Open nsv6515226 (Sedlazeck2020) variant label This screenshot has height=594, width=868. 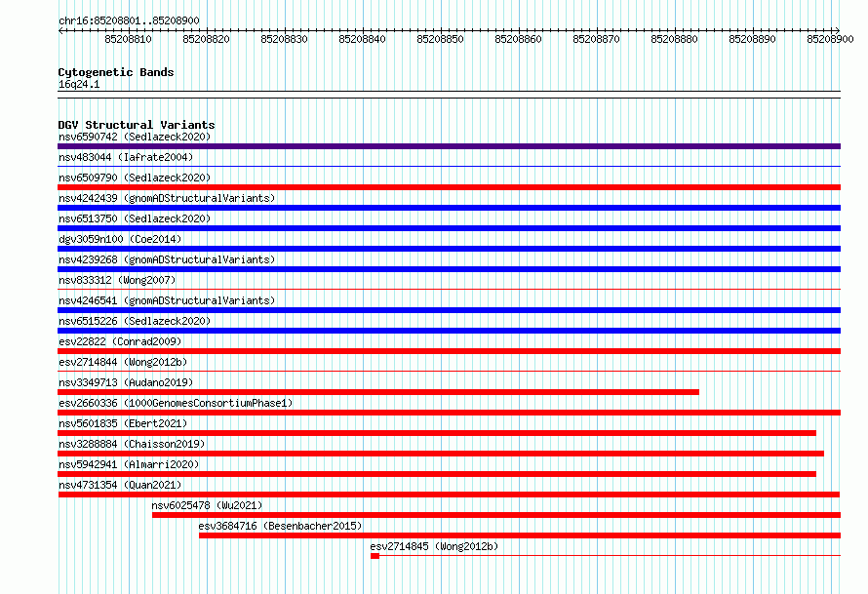(135, 321)
